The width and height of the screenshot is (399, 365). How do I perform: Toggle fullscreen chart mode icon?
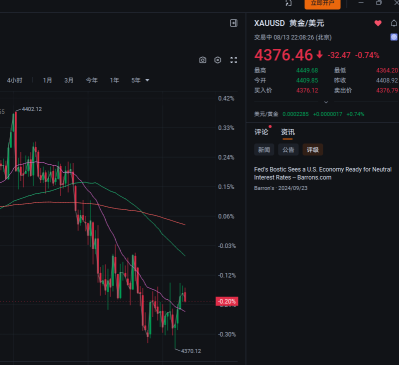tap(234, 60)
